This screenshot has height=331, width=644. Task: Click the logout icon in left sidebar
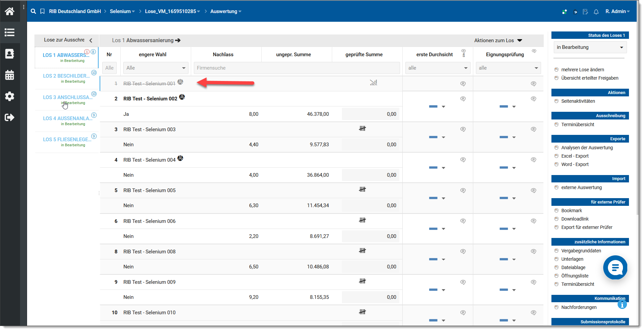point(9,117)
